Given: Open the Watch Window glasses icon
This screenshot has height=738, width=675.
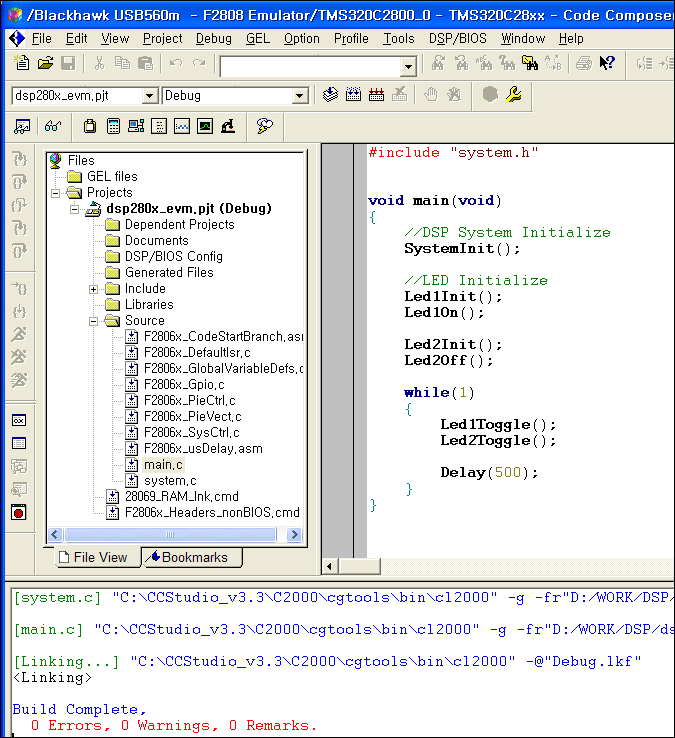Looking at the screenshot, I should coord(53,126).
